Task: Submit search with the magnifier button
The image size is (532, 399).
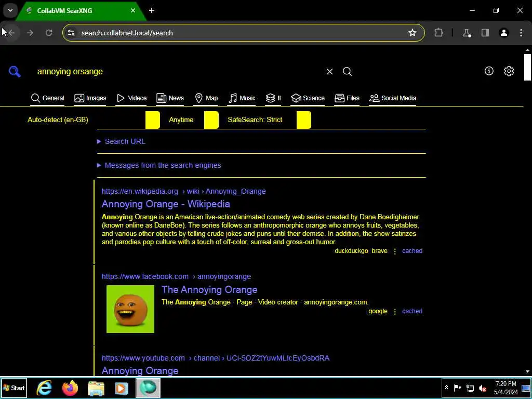Action: click(347, 72)
